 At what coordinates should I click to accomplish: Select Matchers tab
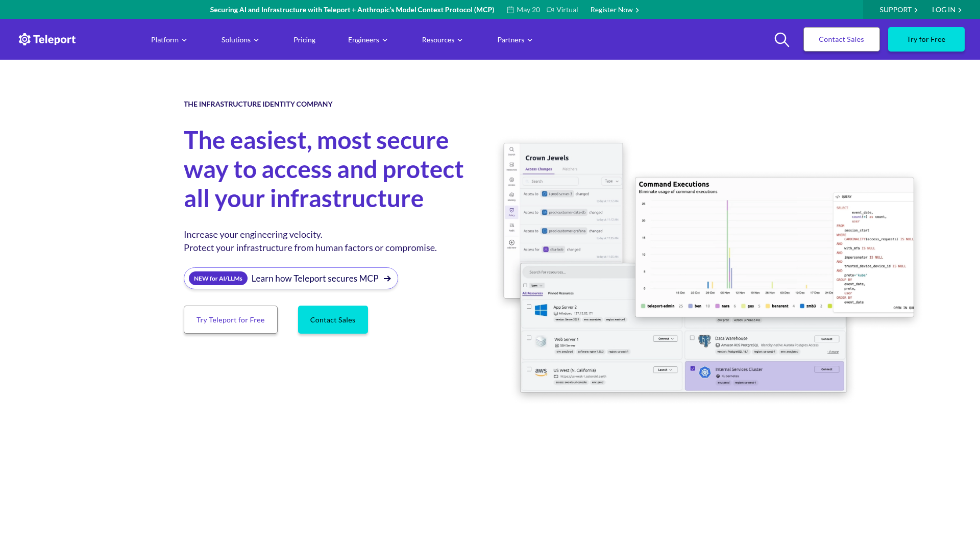click(570, 169)
